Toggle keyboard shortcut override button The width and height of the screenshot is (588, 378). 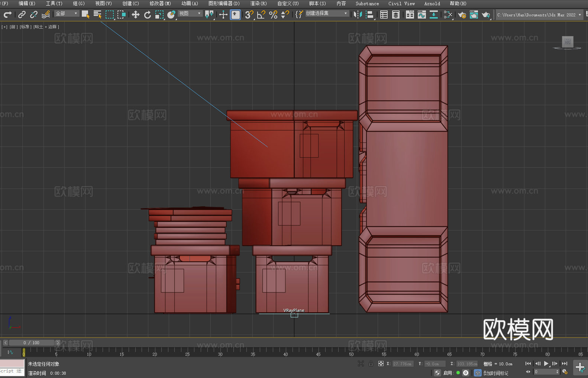[x=235, y=14]
